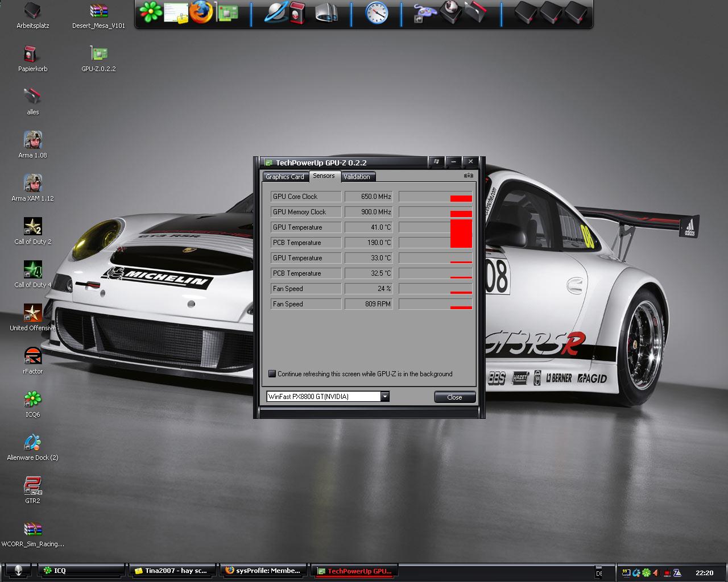Launch the United Offensive shortcut

coord(33,317)
